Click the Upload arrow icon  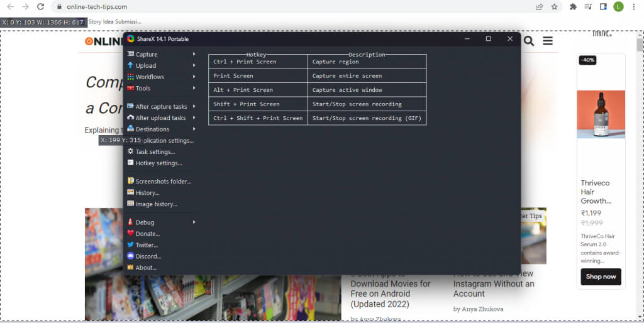131,65
